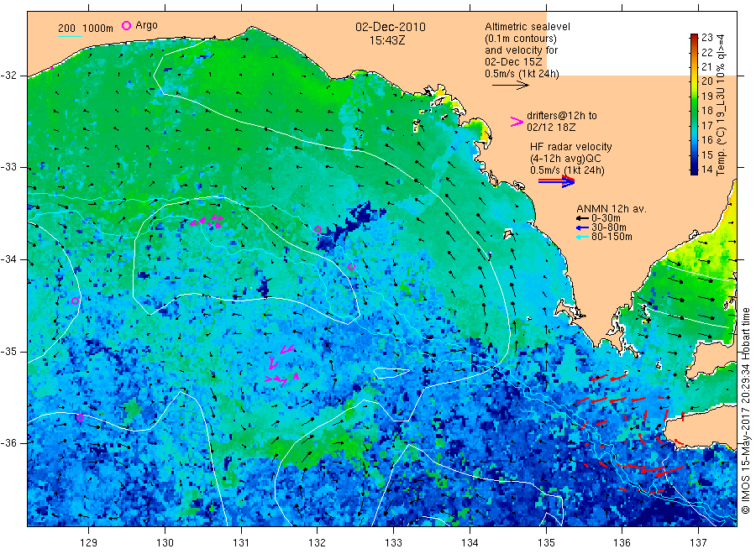Click the blue 30-80m ANMN arrow
The width and height of the screenshot is (756, 554).
[582, 227]
